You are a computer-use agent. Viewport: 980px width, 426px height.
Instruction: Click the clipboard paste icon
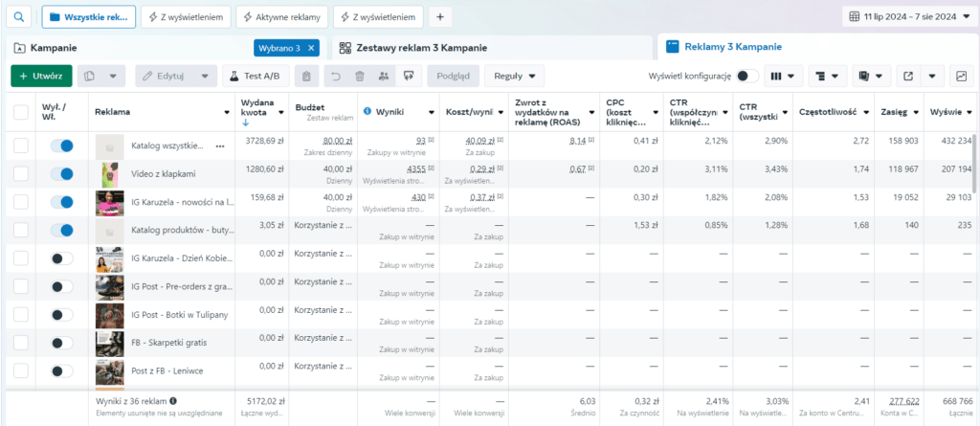(x=305, y=76)
